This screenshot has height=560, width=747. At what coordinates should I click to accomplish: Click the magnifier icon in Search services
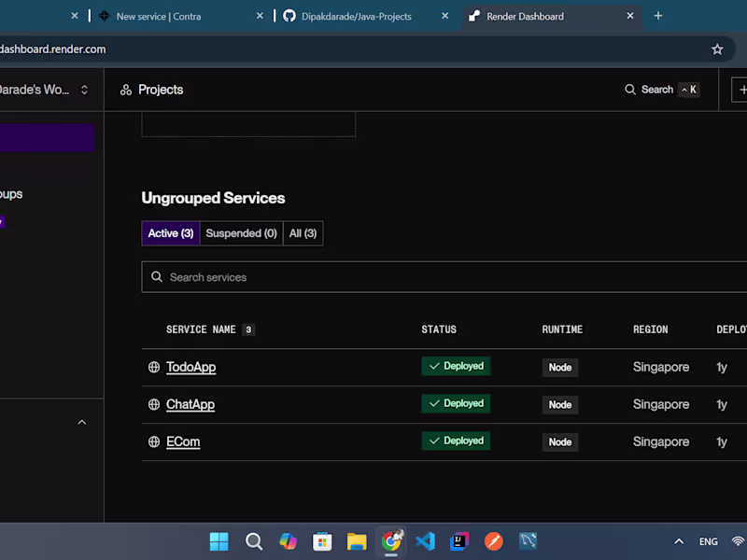[x=157, y=276]
